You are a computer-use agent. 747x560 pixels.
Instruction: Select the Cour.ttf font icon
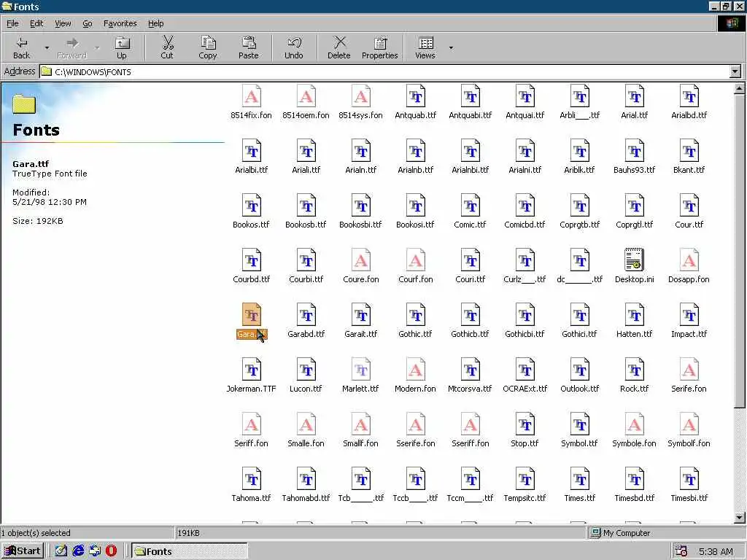click(689, 211)
